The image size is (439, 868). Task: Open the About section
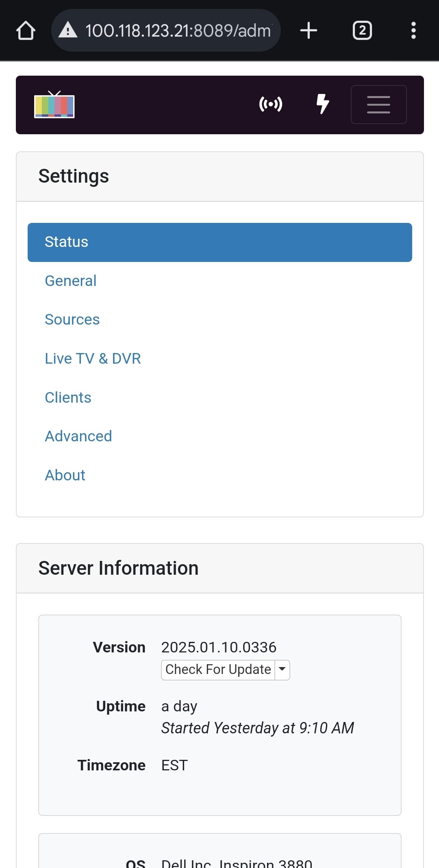point(65,475)
